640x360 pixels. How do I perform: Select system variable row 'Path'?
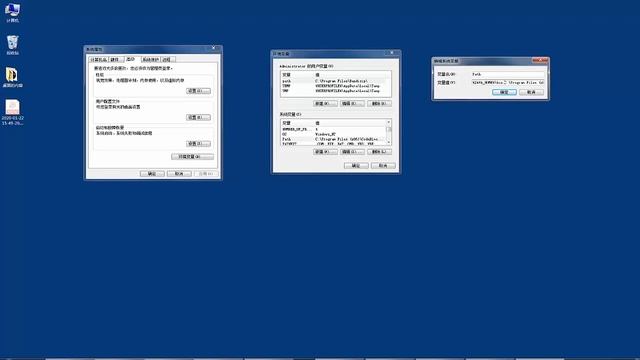333,139
